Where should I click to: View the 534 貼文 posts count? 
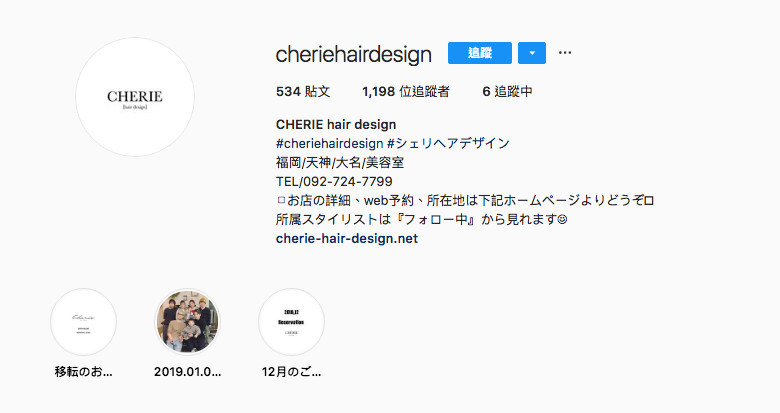[x=303, y=92]
